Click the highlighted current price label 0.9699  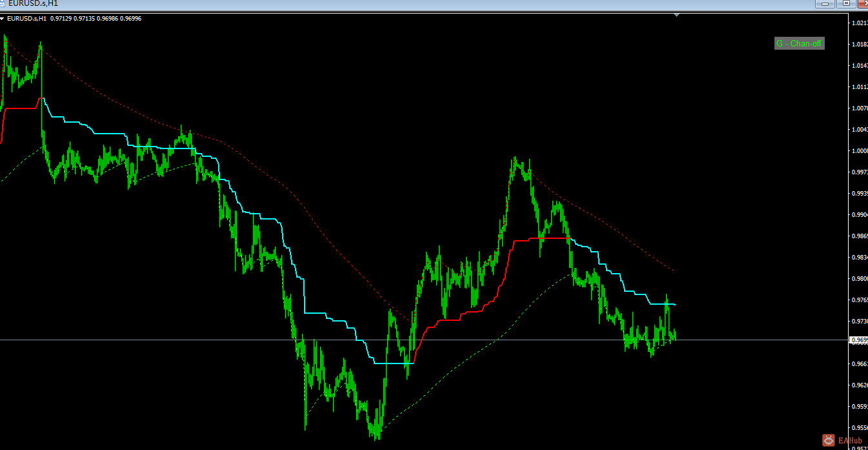858,340
